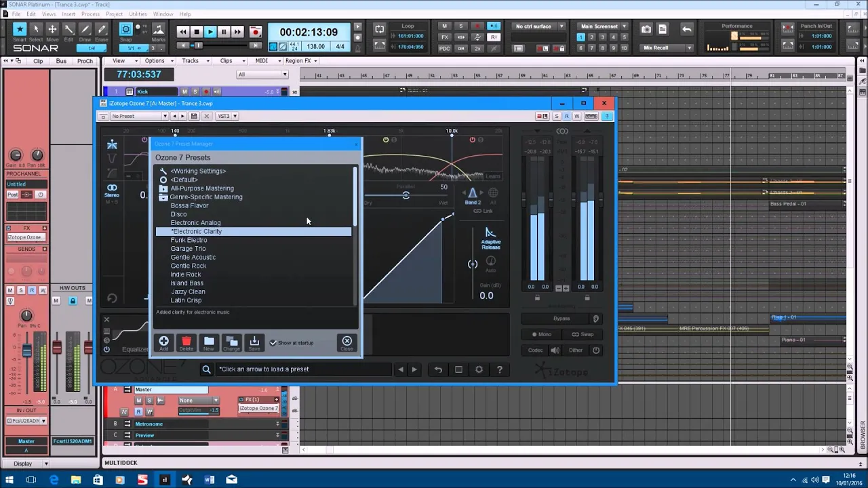
Task: Load previous preset with left arrow
Action: [x=401, y=369]
